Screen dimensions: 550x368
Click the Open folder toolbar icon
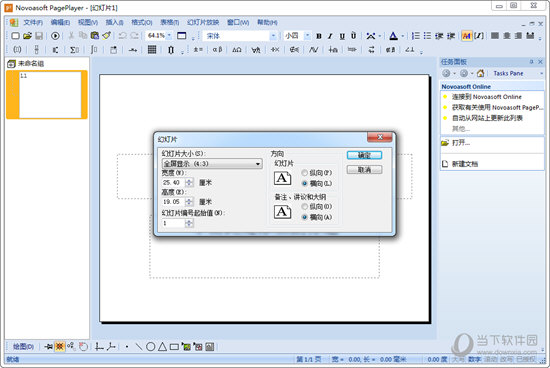(x=27, y=35)
